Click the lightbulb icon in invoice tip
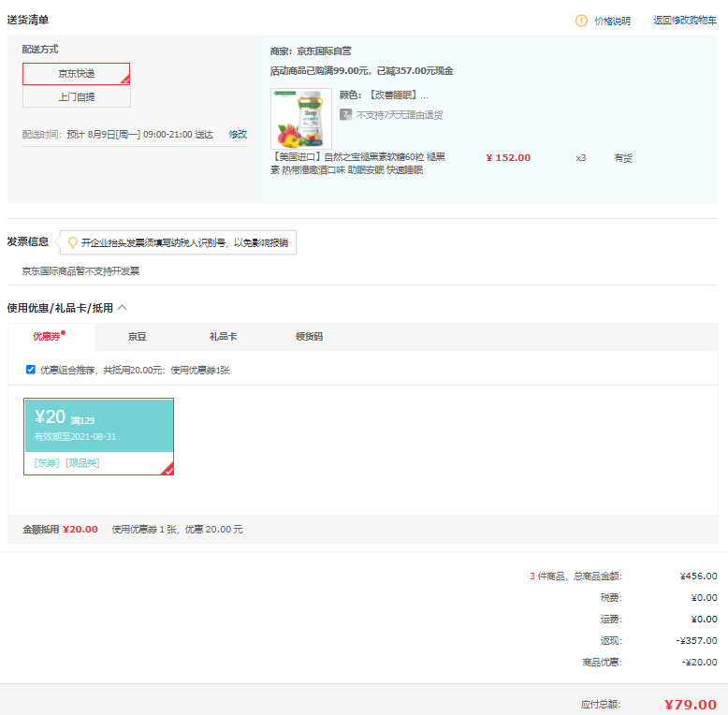The height and width of the screenshot is (715, 728). 72,242
